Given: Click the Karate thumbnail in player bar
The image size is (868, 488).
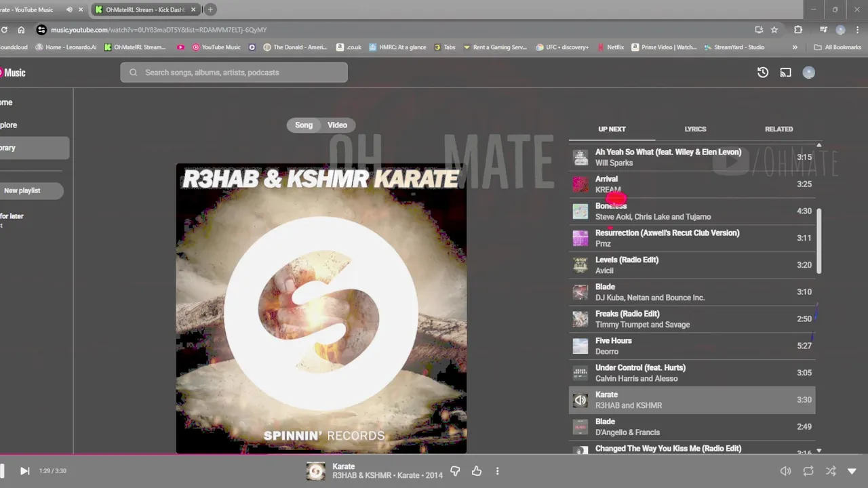Looking at the screenshot, I should coord(315,471).
